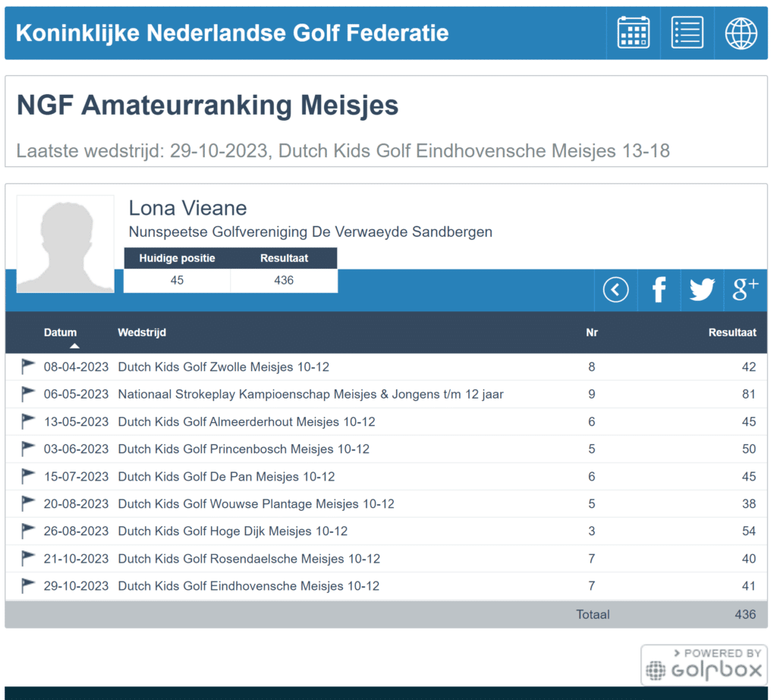Sort table by Nr column
This screenshot has width=777, height=700.
pos(592,332)
